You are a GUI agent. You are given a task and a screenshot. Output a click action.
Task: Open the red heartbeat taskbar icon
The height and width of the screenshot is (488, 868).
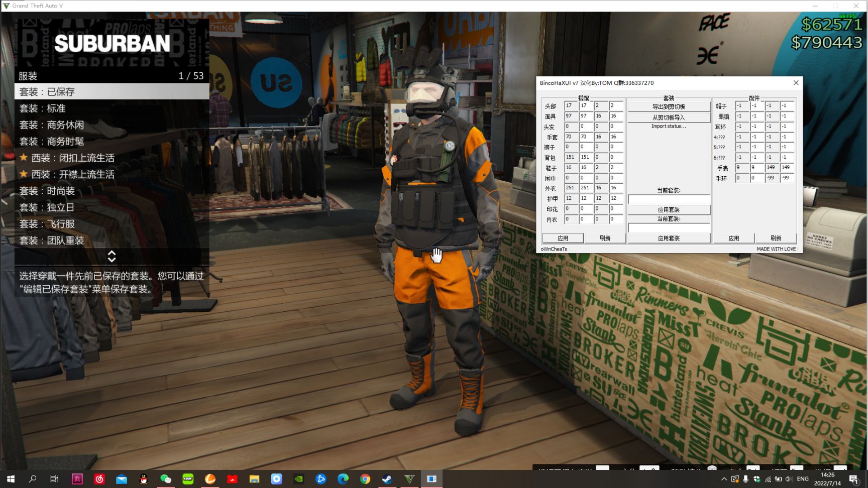coord(232,479)
